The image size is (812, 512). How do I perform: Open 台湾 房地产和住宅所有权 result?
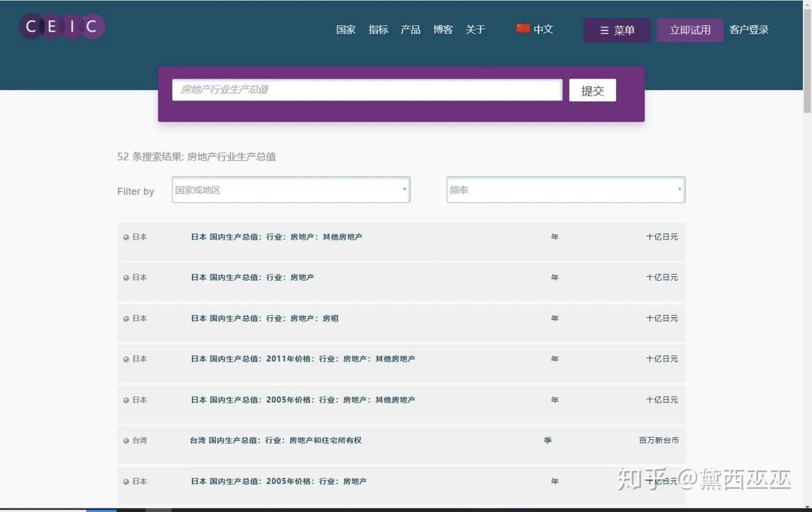[276, 440]
